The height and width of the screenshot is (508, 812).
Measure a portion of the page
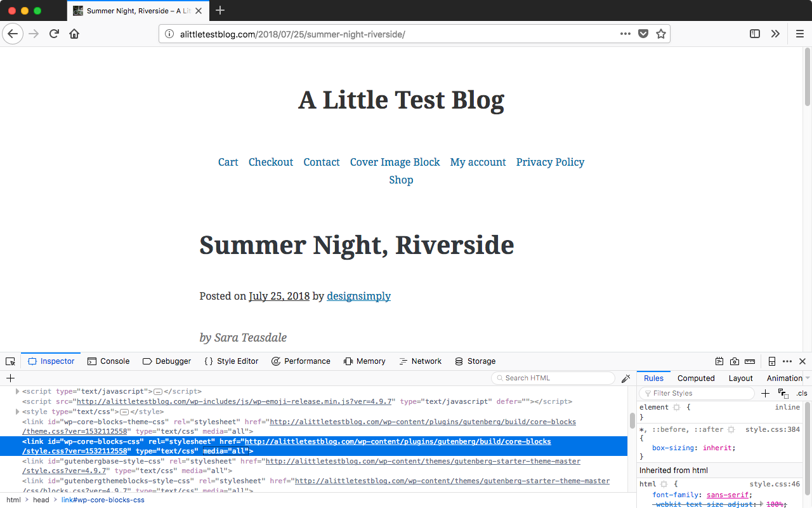(x=750, y=361)
